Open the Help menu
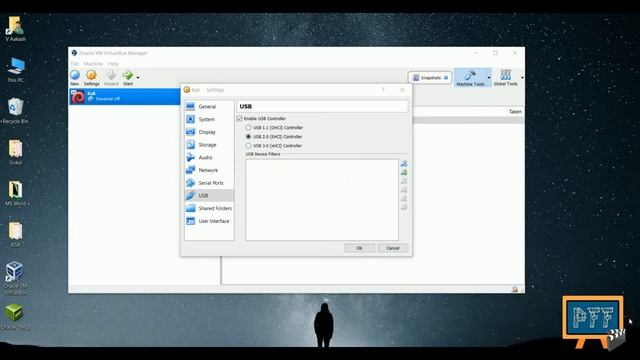This screenshot has height=360, width=640. tap(113, 64)
